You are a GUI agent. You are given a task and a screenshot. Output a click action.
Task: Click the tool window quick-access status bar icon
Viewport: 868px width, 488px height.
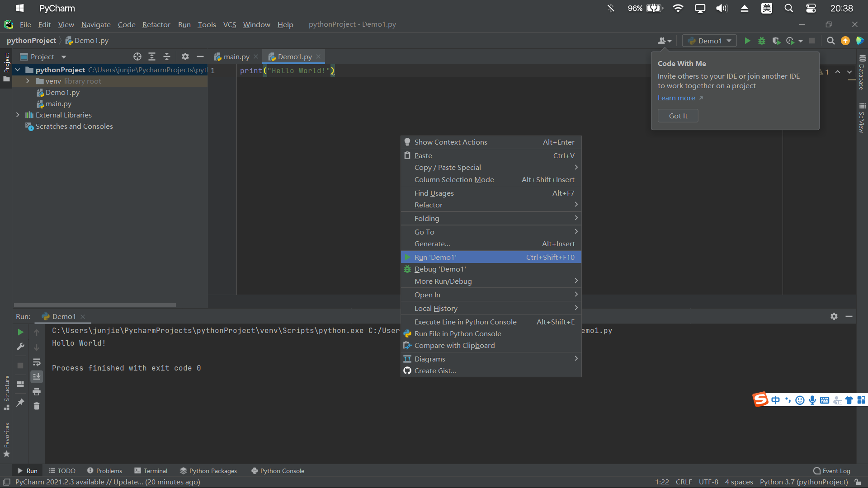tap(7, 482)
